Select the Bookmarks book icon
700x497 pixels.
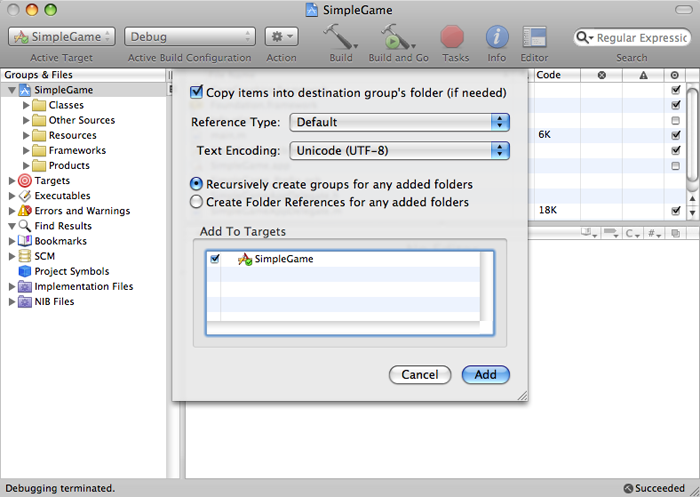click(x=25, y=241)
